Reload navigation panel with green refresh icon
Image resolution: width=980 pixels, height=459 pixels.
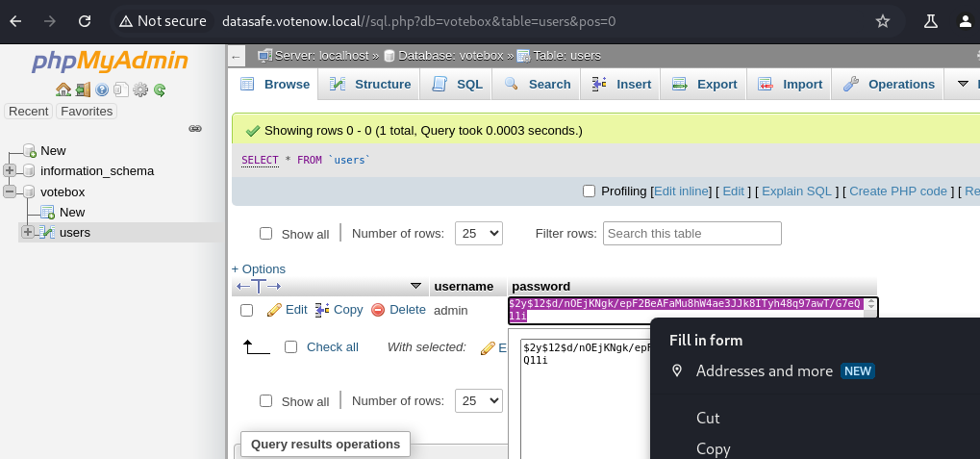point(160,89)
